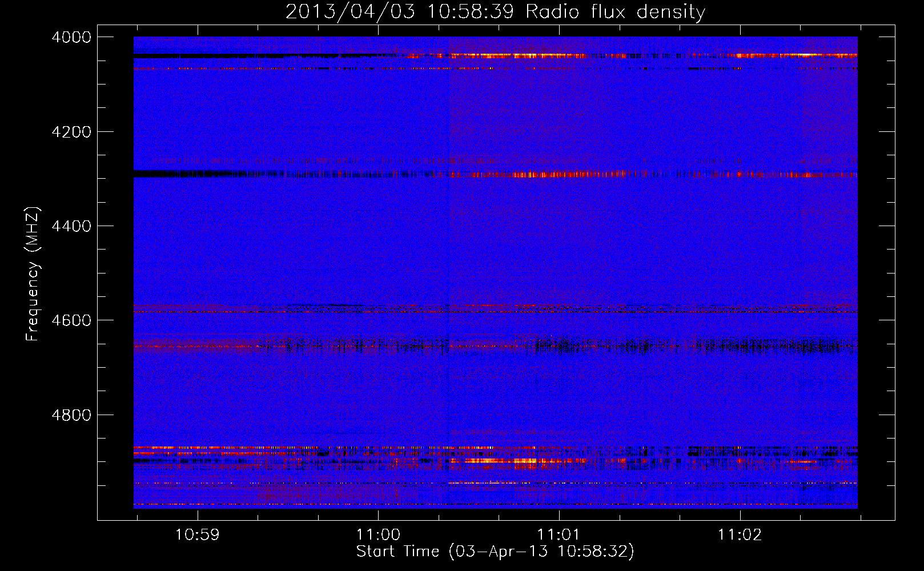The image size is (924, 571).
Task: Click the 11:01 time tick label
Action: pos(559,535)
